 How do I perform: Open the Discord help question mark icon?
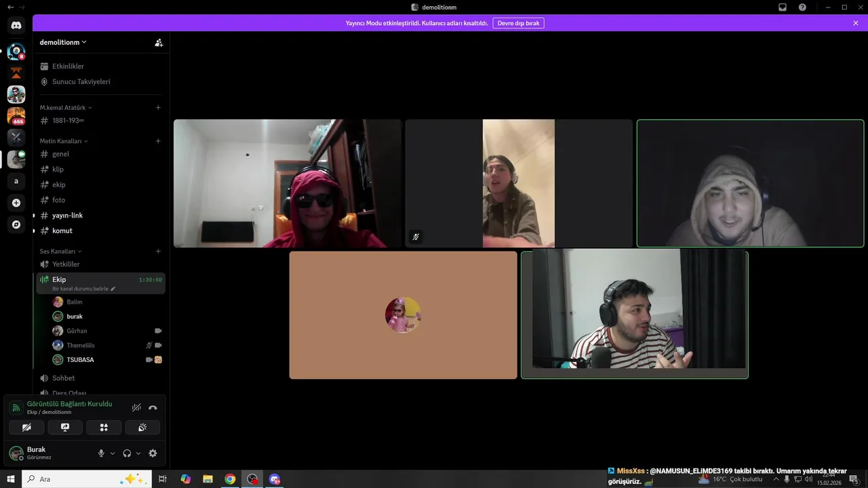click(x=803, y=7)
